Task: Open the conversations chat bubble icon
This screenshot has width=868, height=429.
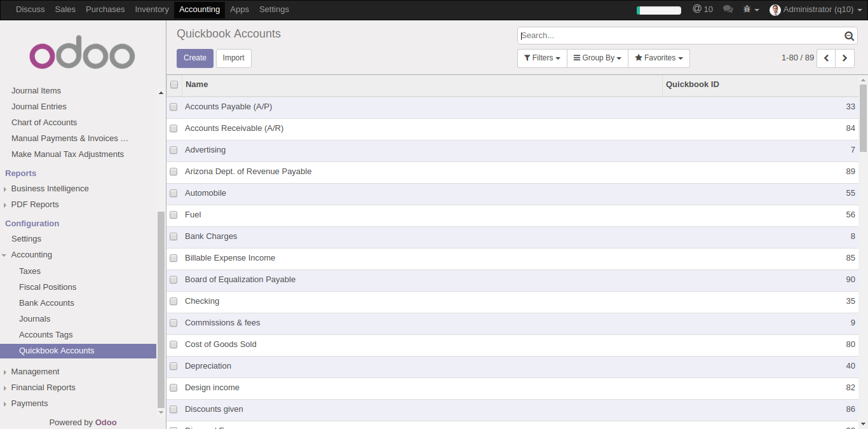Action: coord(728,10)
